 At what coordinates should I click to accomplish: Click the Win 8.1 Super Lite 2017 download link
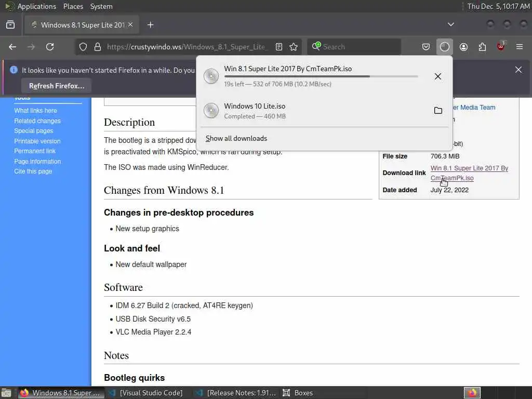click(469, 173)
